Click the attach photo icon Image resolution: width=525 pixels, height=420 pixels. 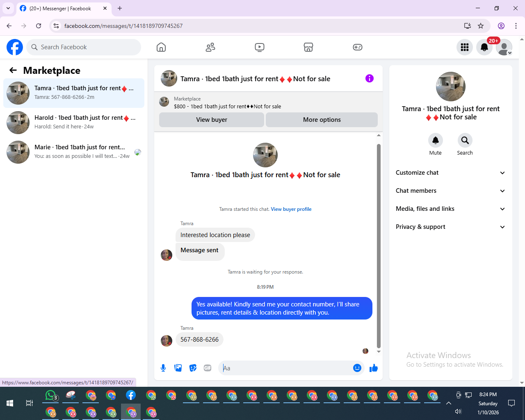click(x=178, y=368)
